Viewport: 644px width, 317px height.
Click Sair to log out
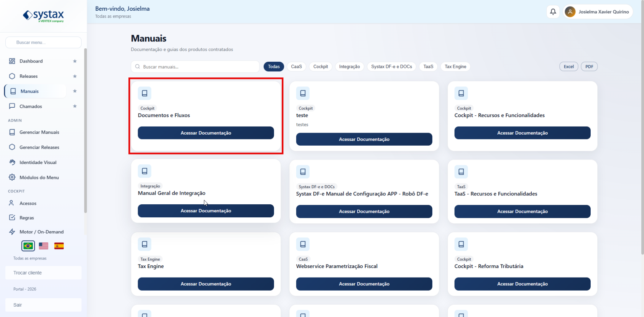[x=43, y=305]
